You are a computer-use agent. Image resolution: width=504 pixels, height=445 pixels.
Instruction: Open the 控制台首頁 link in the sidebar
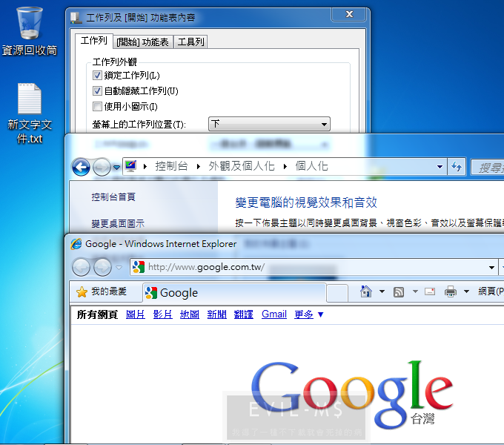tap(113, 197)
